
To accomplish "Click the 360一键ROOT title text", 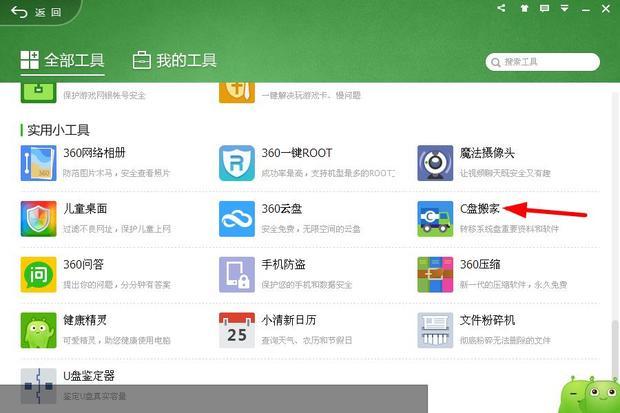I will coord(297,153).
